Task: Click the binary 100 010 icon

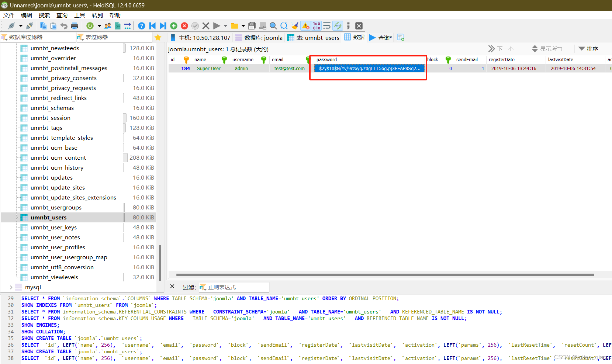Action: point(317,26)
